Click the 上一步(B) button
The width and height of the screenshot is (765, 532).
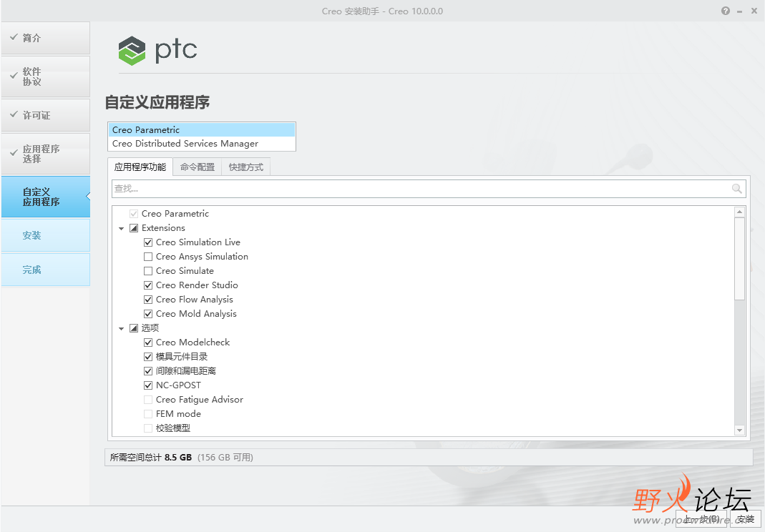701,519
